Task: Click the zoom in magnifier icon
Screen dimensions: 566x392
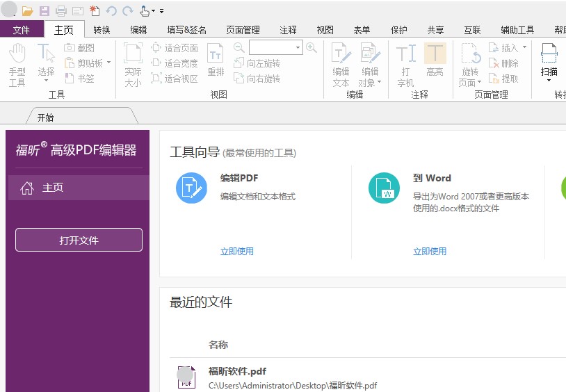Action: pos(311,47)
